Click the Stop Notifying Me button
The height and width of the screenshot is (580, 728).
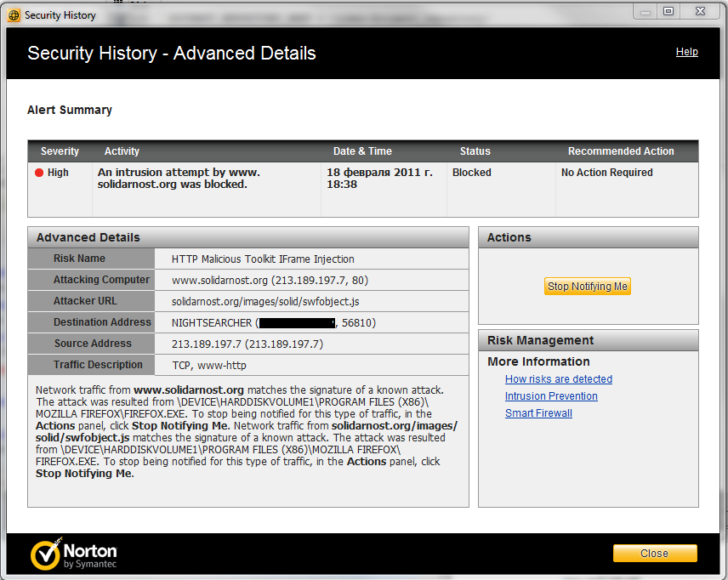click(588, 287)
